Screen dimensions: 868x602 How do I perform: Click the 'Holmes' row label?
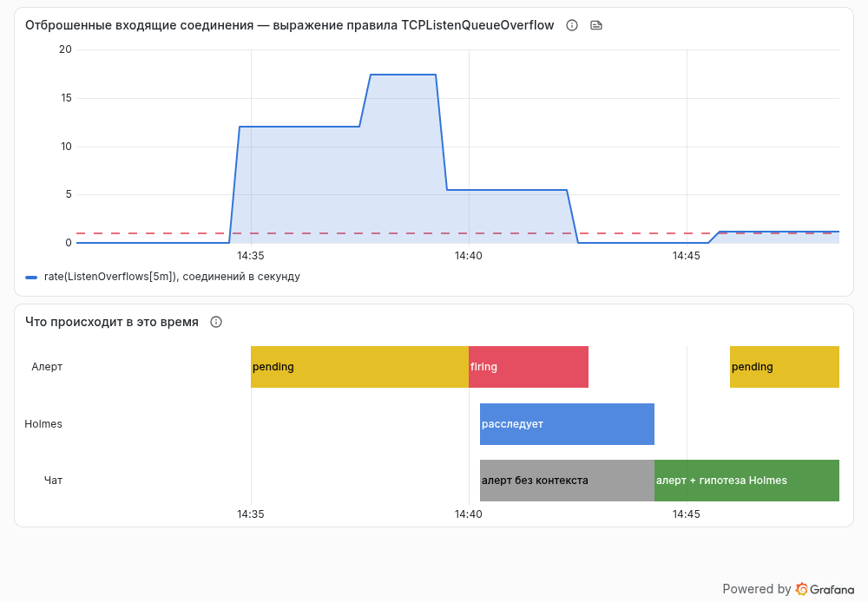coord(43,424)
